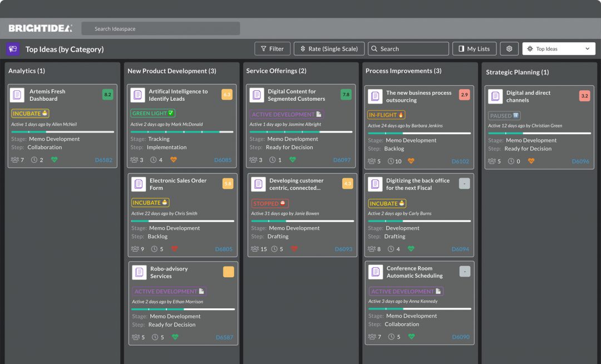Open the Filter options
Image resolution: width=601 pixels, height=364 pixels.
pos(272,48)
